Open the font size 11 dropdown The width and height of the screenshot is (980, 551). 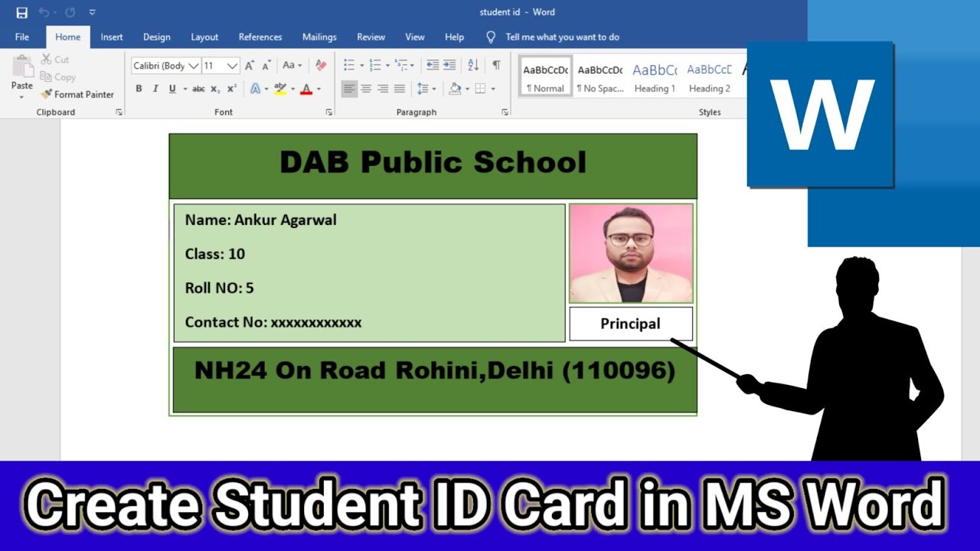(x=233, y=66)
